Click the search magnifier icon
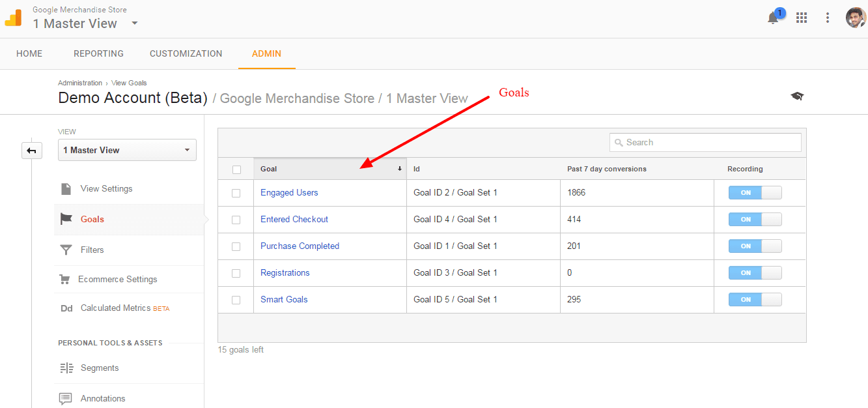The width and height of the screenshot is (868, 408). [x=619, y=143]
